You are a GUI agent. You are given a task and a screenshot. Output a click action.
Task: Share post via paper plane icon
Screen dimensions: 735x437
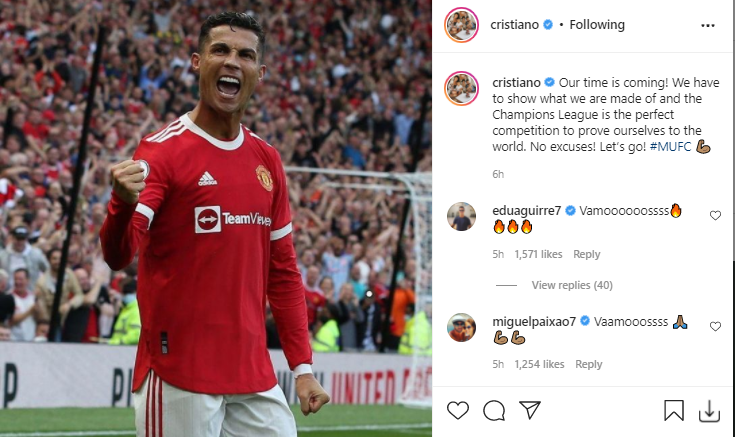pos(530,410)
